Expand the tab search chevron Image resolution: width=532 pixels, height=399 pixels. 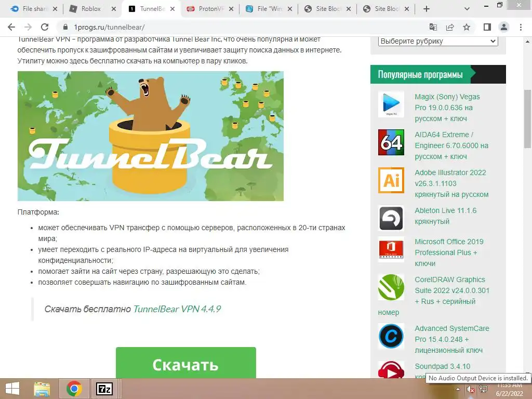(467, 9)
